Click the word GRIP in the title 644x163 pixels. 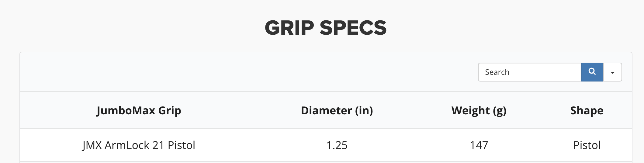pos(289,28)
